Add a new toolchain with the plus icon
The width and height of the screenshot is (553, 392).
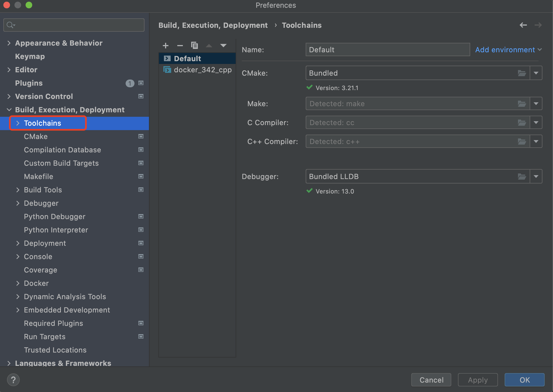tap(165, 45)
